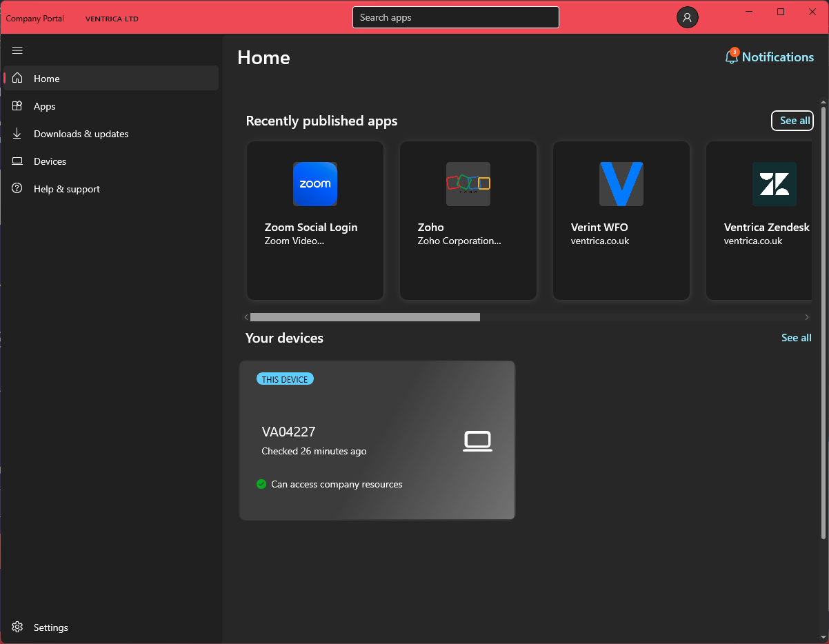This screenshot has height=644, width=829.
Task: Click See all next to Your devices
Action: click(796, 338)
